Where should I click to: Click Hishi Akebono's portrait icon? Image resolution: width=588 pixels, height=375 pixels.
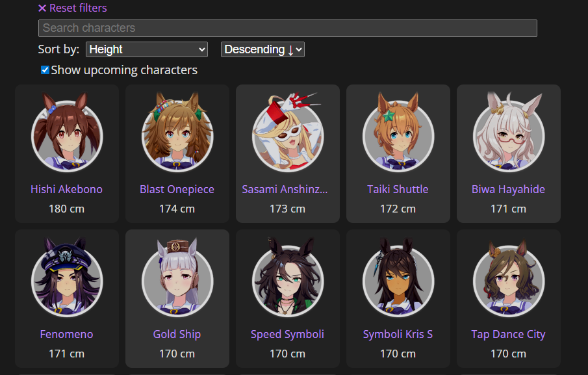click(67, 133)
